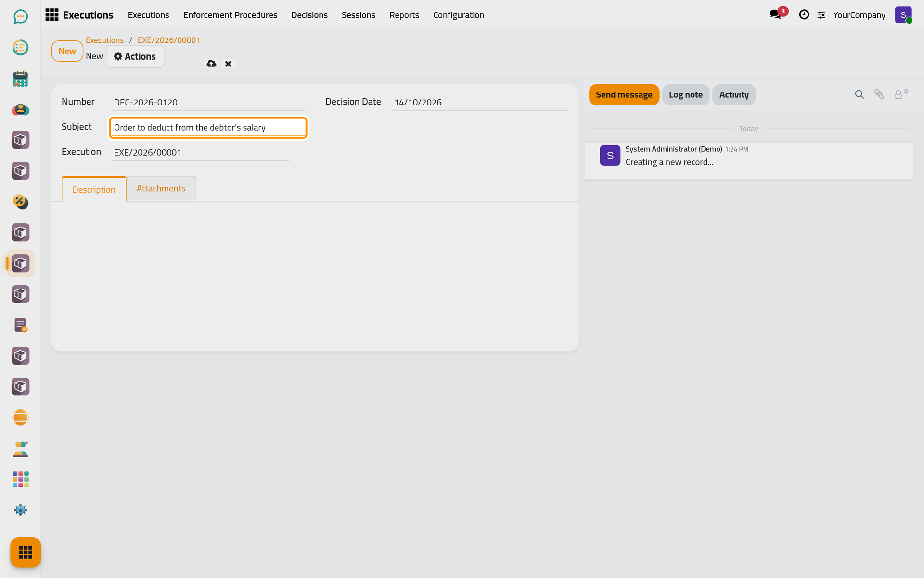Open the Settings gear in the sidebar
924x578 pixels.
tap(20, 510)
